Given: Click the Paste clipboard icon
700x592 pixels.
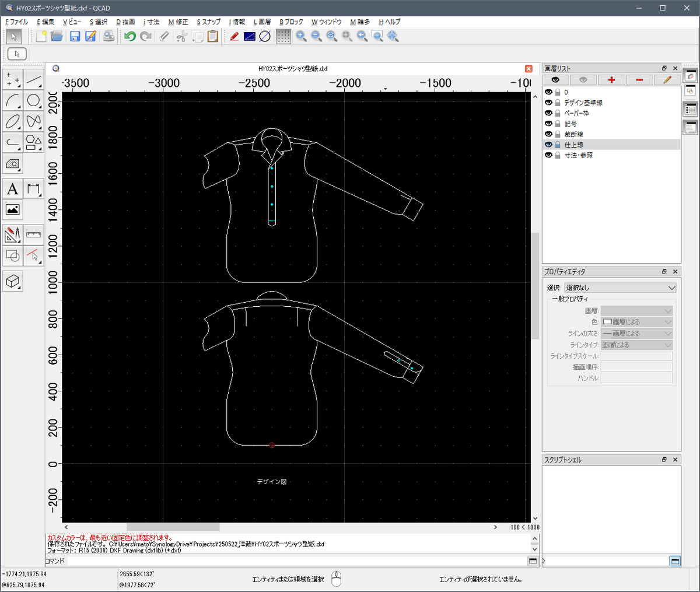Looking at the screenshot, I should pyautogui.click(x=213, y=36).
